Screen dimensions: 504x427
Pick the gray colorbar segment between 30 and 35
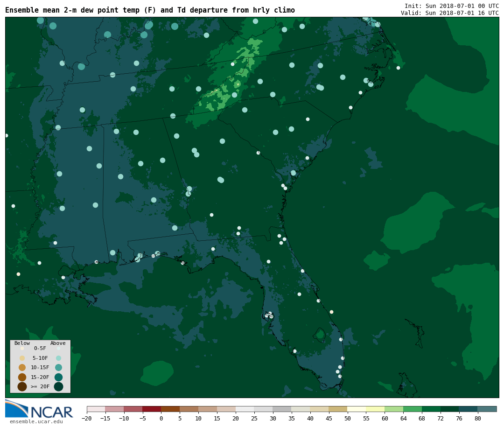tap(282, 409)
